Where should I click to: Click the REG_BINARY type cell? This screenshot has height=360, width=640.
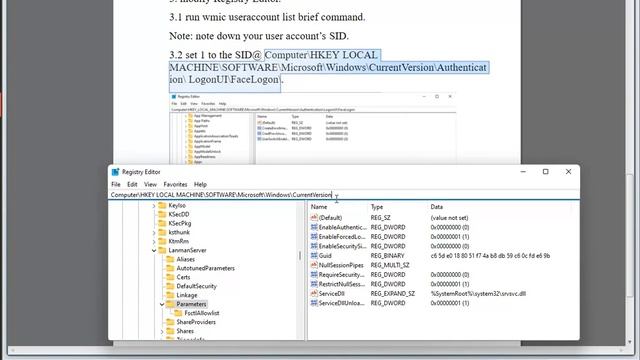(x=387, y=256)
